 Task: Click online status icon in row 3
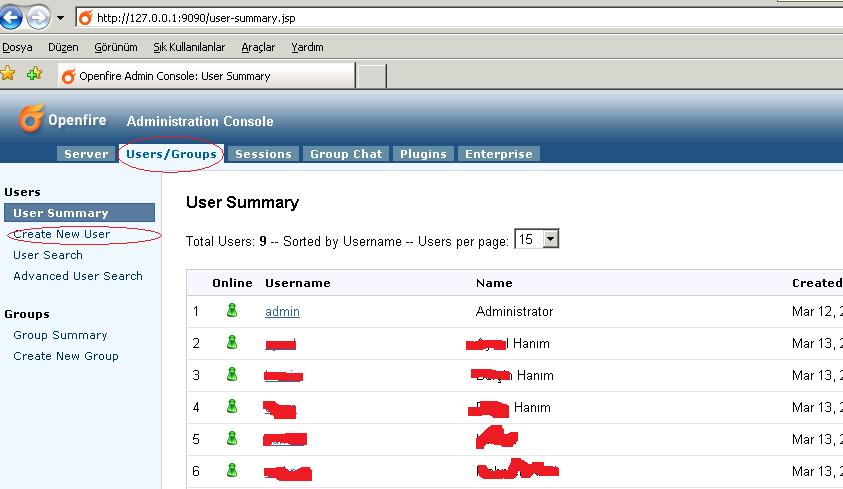click(232, 375)
